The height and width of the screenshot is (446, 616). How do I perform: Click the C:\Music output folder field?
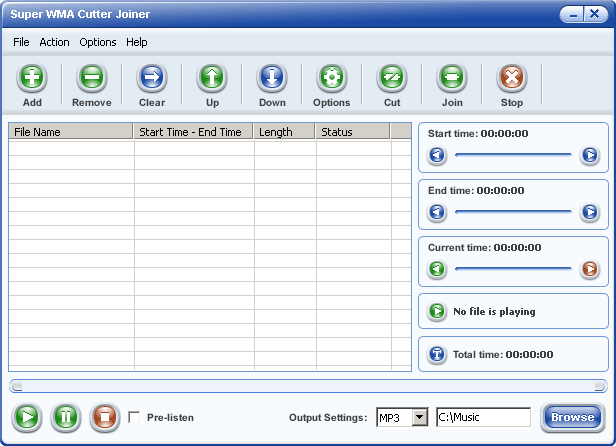[484, 417]
